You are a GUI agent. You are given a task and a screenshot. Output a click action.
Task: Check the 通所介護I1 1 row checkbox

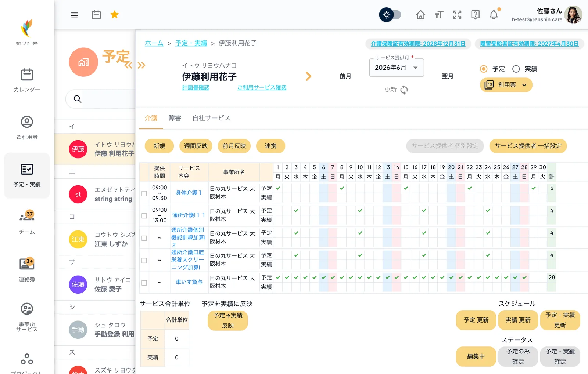pyautogui.click(x=144, y=216)
